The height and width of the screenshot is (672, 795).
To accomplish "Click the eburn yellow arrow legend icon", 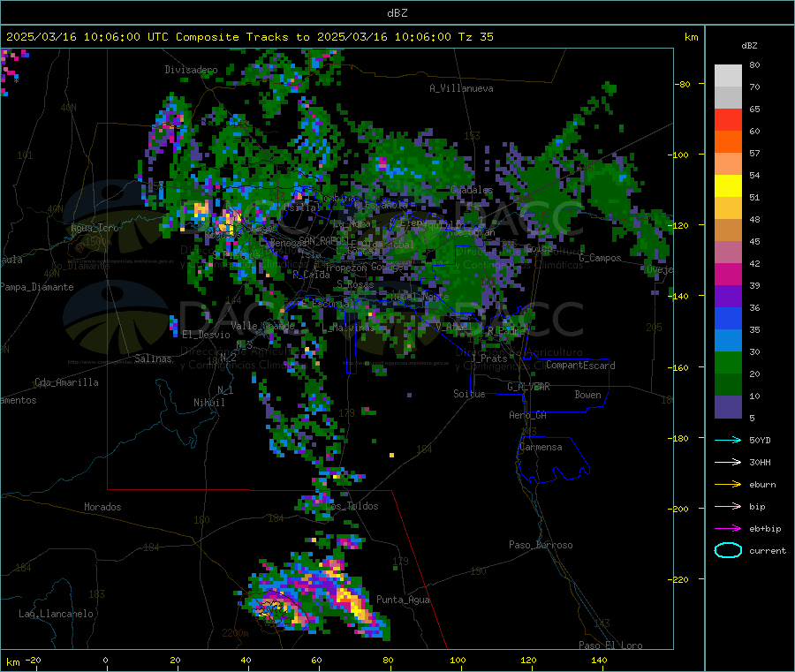I will point(728,485).
